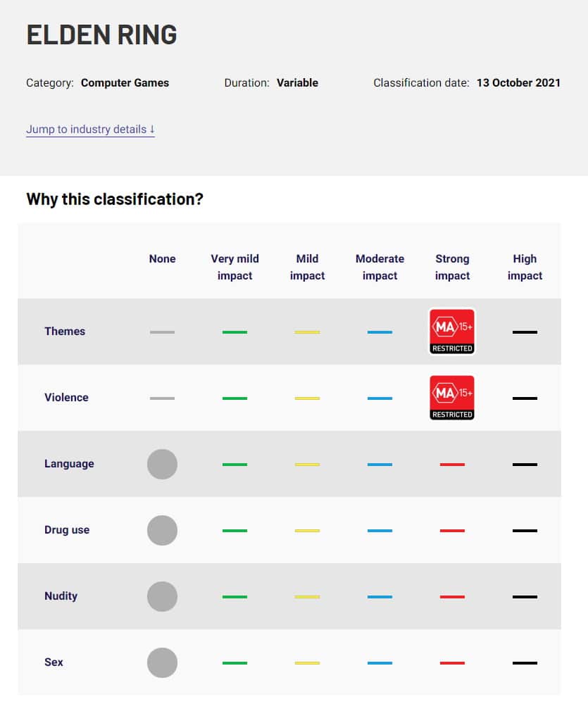
Task: Click the Violence row label
Action: coord(66,398)
